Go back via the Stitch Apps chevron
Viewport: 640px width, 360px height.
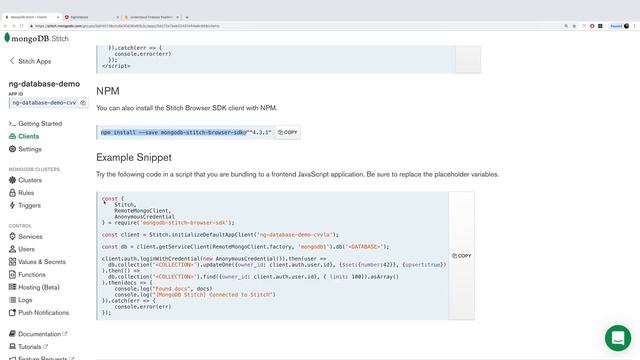click(x=12, y=61)
